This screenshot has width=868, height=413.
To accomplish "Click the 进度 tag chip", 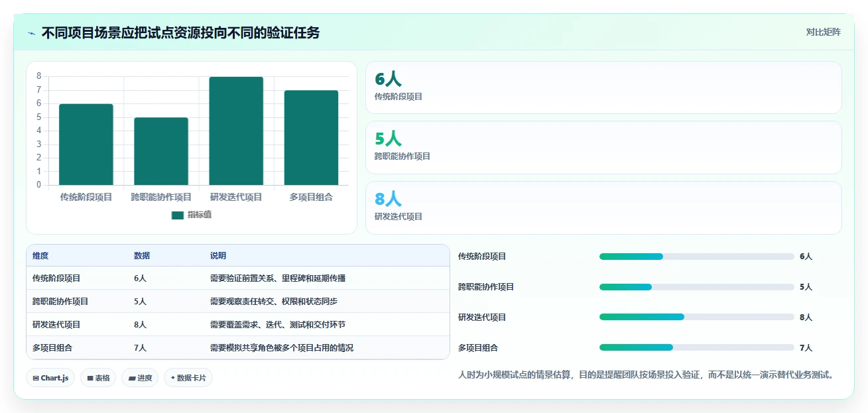I will [x=140, y=378].
